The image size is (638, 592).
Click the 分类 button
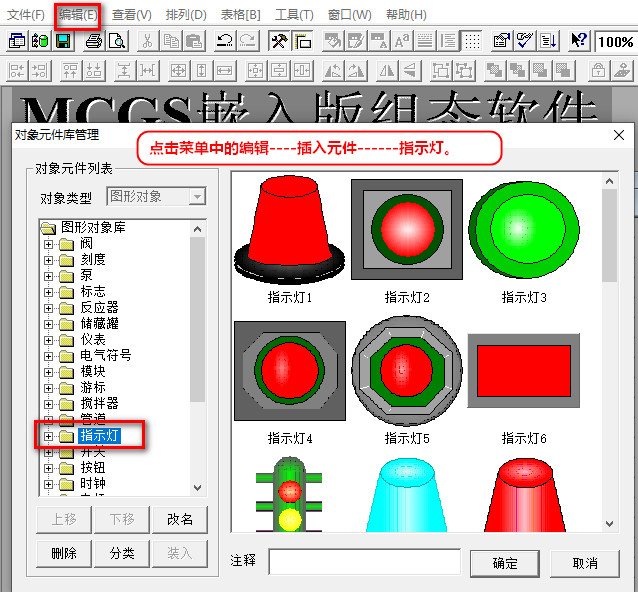tap(122, 553)
